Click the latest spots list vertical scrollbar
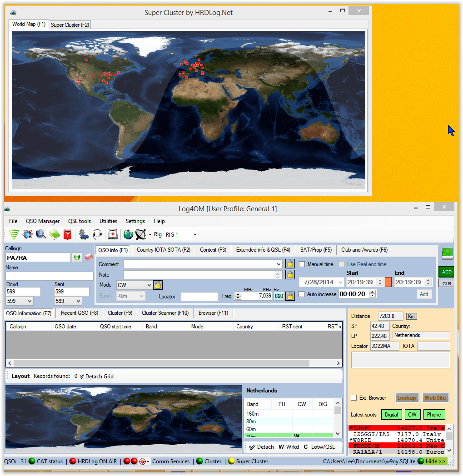This screenshot has height=476, width=463. 449,440
